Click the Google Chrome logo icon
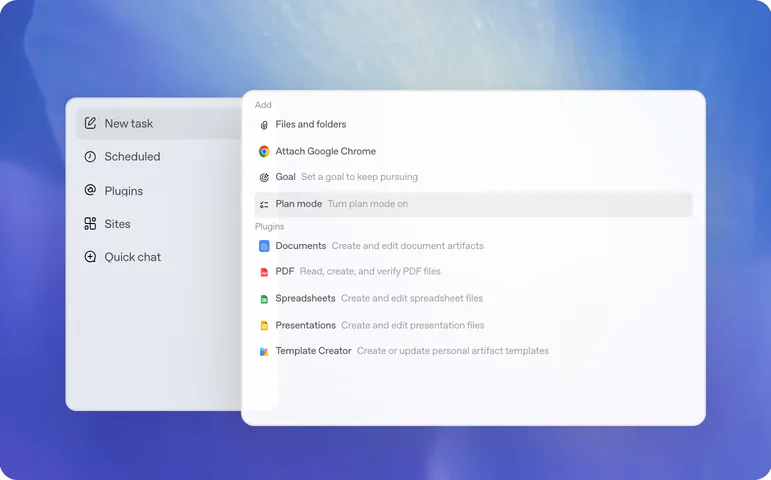 pos(264,151)
